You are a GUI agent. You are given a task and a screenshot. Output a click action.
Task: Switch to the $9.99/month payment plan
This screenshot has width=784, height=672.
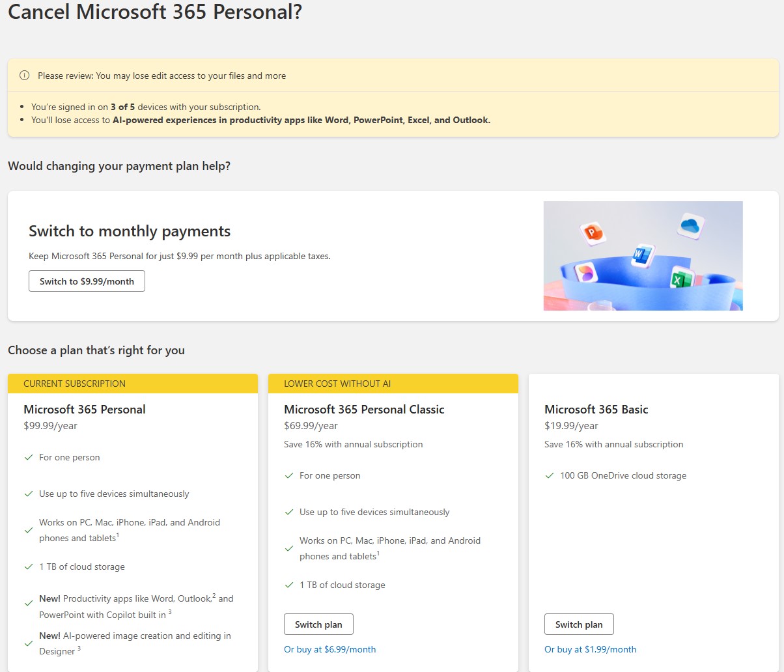click(x=87, y=281)
